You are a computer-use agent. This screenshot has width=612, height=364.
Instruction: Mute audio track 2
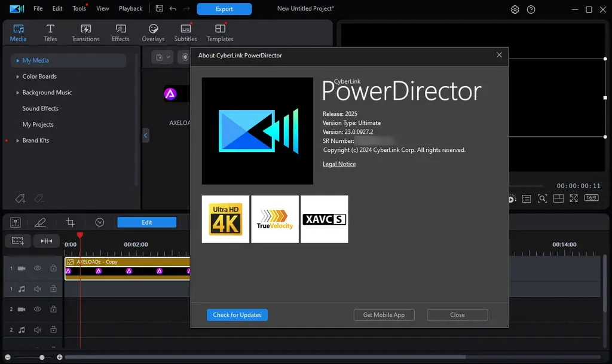[38, 330]
